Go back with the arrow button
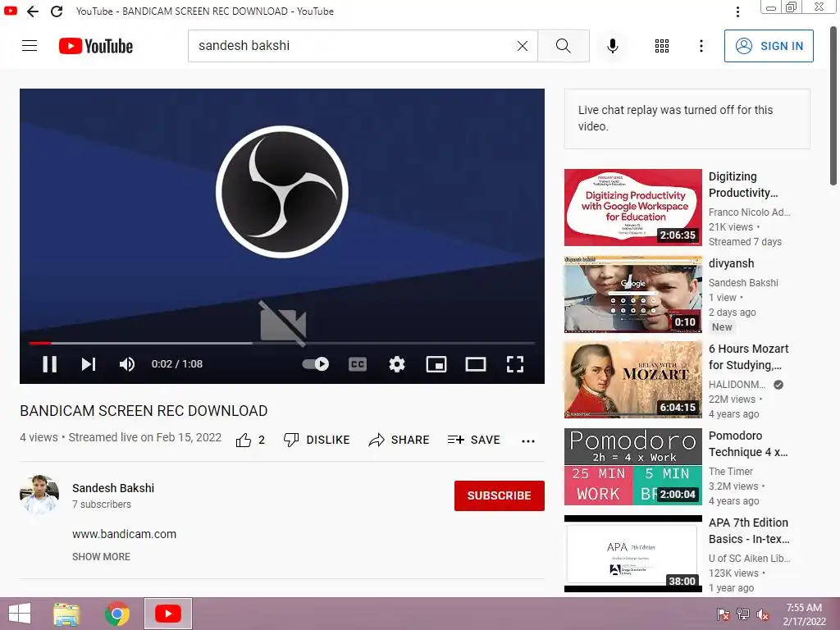This screenshot has height=630, width=840. pyautogui.click(x=33, y=11)
